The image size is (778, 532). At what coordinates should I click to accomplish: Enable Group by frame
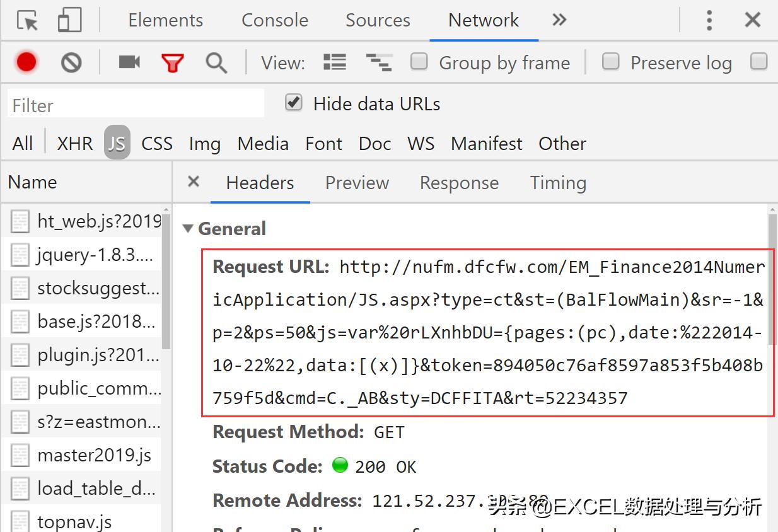point(419,62)
